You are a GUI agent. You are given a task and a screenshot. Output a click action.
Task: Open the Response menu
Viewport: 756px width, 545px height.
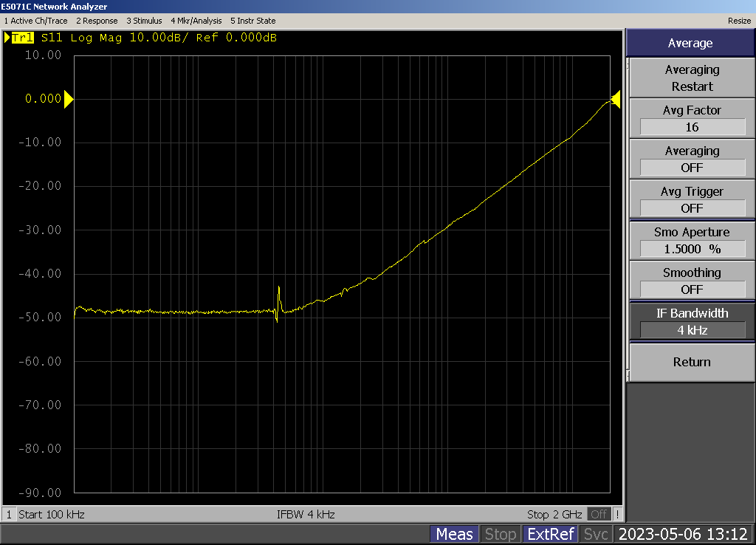[97, 21]
